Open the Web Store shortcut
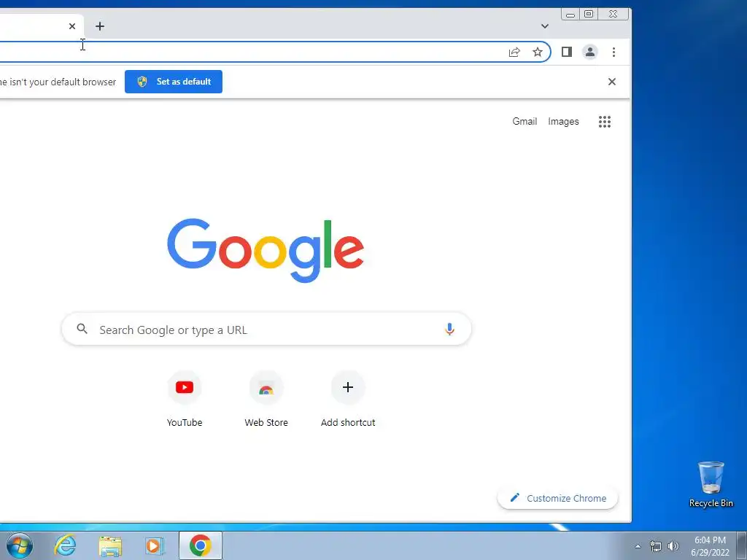Viewport: 747px width, 560px height. 266,399
